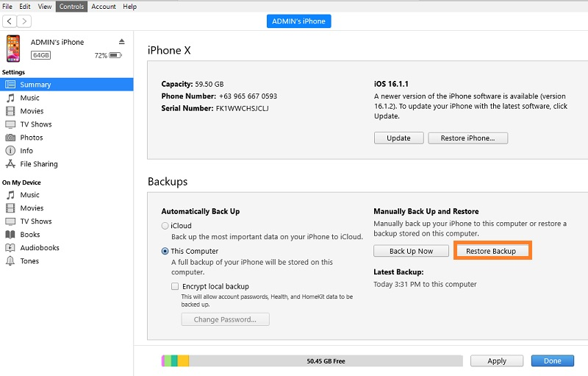Select This Computer backup option
588x376 pixels.
[x=165, y=251]
